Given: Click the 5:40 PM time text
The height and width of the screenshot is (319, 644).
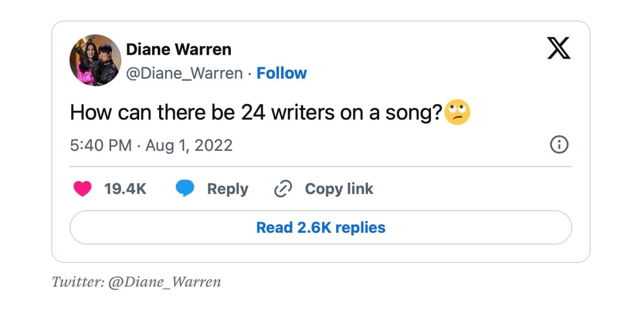Looking at the screenshot, I should [100, 145].
